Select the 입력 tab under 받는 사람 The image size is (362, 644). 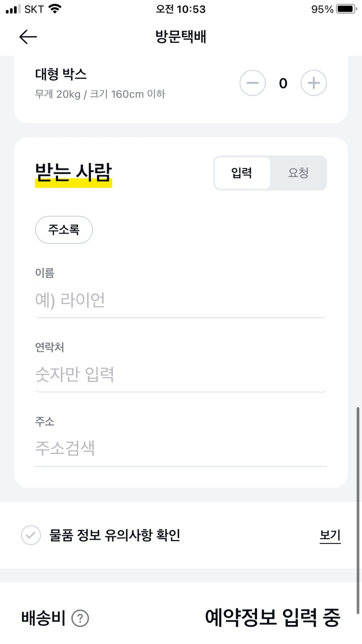pyautogui.click(x=243, y=173)
